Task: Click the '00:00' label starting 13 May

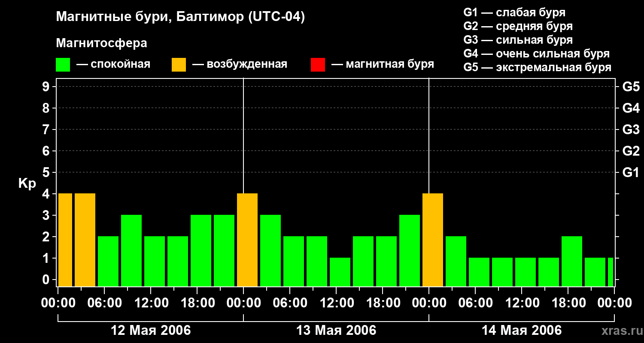Action: click(x=243, y=303)
